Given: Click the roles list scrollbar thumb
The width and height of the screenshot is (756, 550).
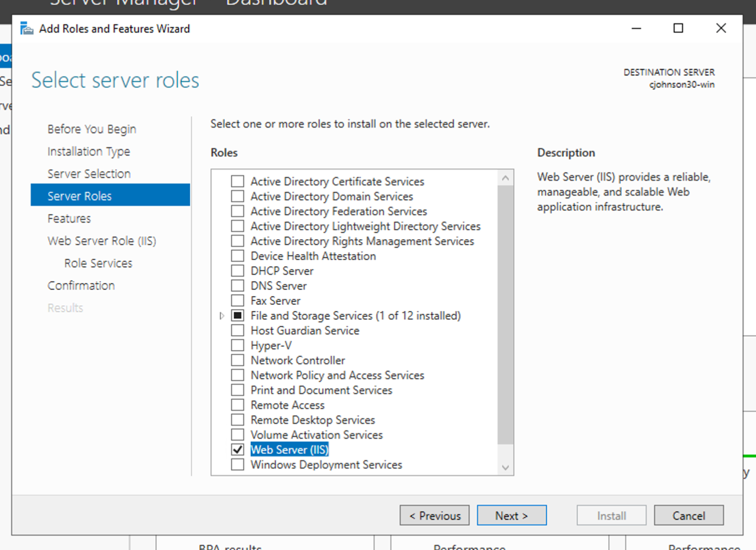Looking at the screenshot, I should [x=505, y=315].
